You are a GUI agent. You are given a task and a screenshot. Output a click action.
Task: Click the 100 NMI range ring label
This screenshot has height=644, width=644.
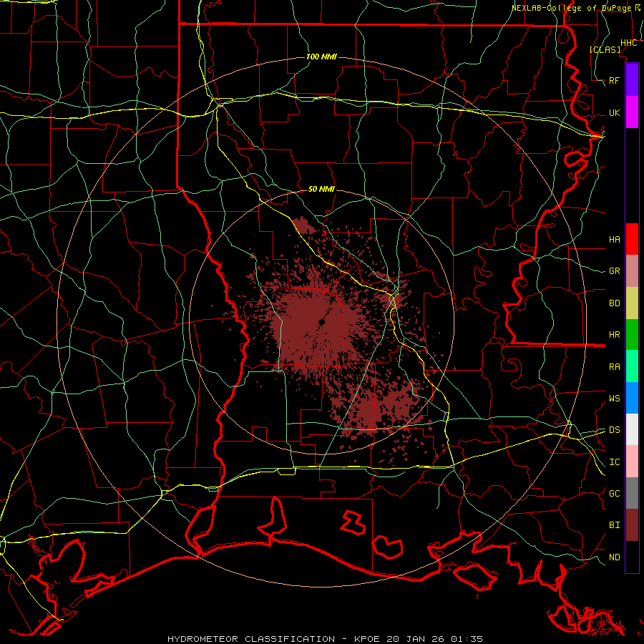[x=321, y=57]
